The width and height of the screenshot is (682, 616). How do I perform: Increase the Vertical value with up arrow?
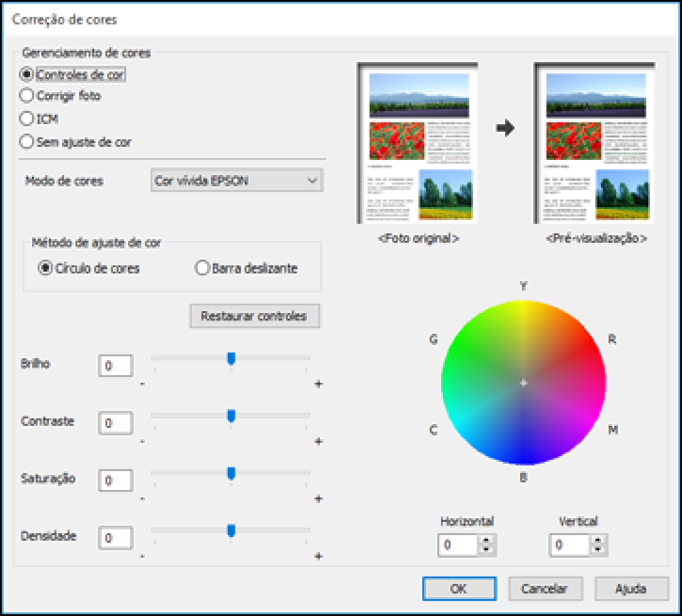(599, 540)
